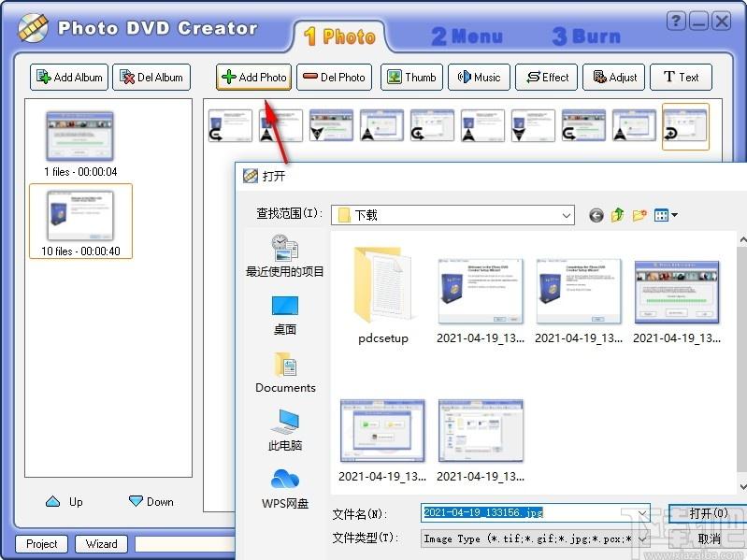Viewport: 747px width, 560px height.
Task: Open Documents in places bar
Action: pyautogui.click(x=285, y=373)
